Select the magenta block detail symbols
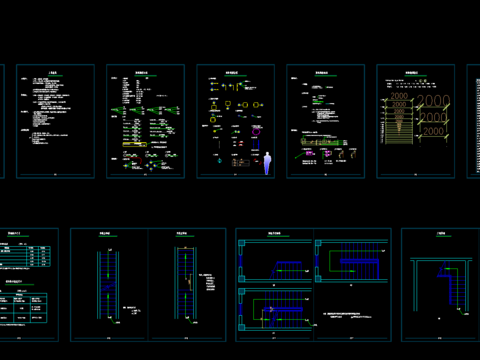The image size is (480, 360). (318, 154)
